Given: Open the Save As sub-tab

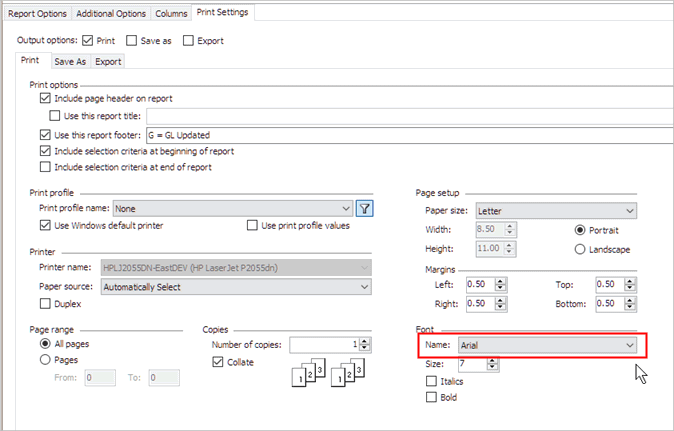Looking at the screenshot, I should (x=70, y=61).
